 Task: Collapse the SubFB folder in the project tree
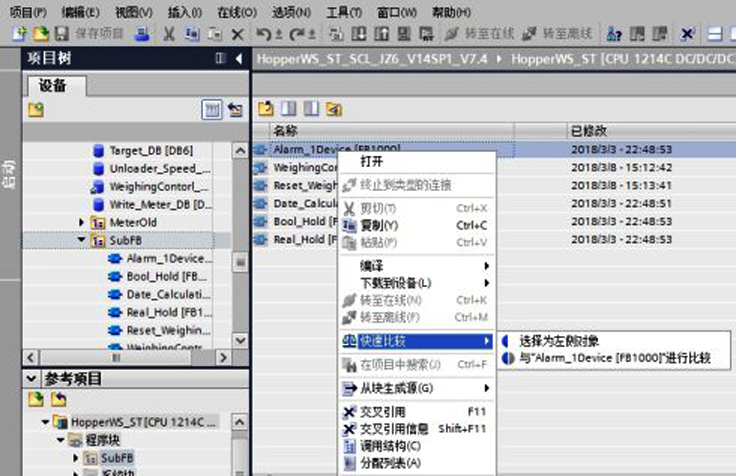tap(83, 240)
